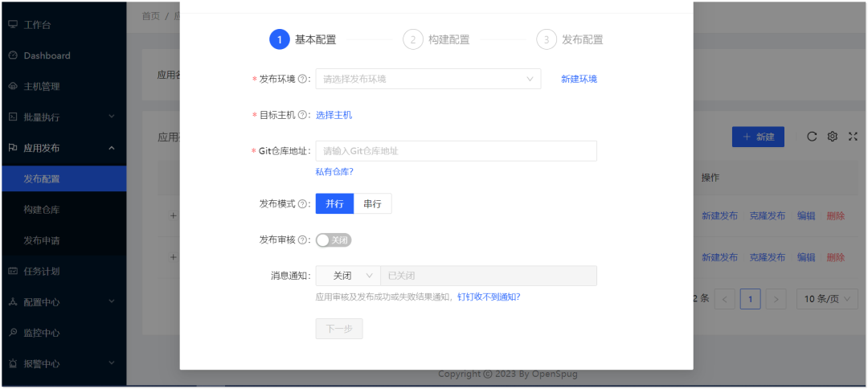Viewport: 868px width, 389px height.
Task: Click the 操作 column header
Action: click(x=710, y=178)
